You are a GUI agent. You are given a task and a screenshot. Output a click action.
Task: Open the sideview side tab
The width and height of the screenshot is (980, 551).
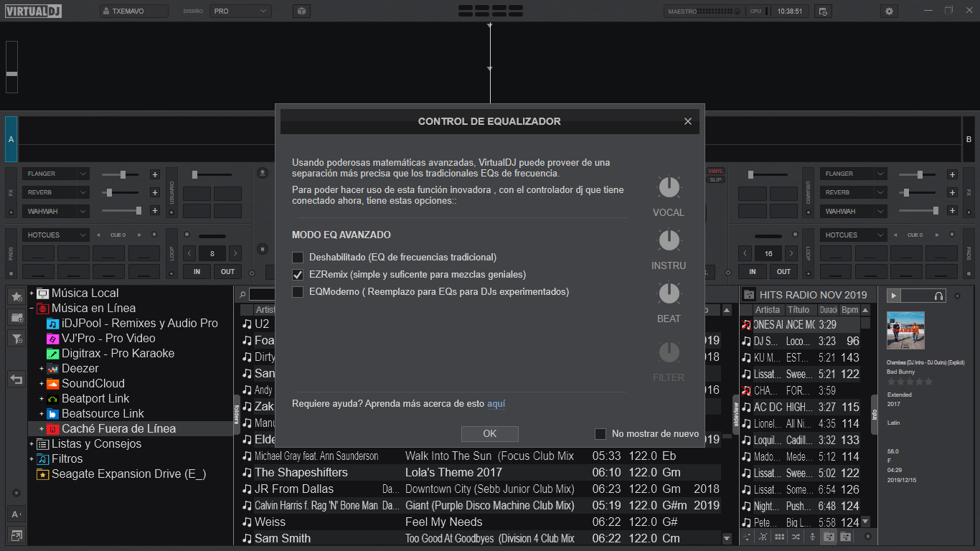tap(735, 414)
